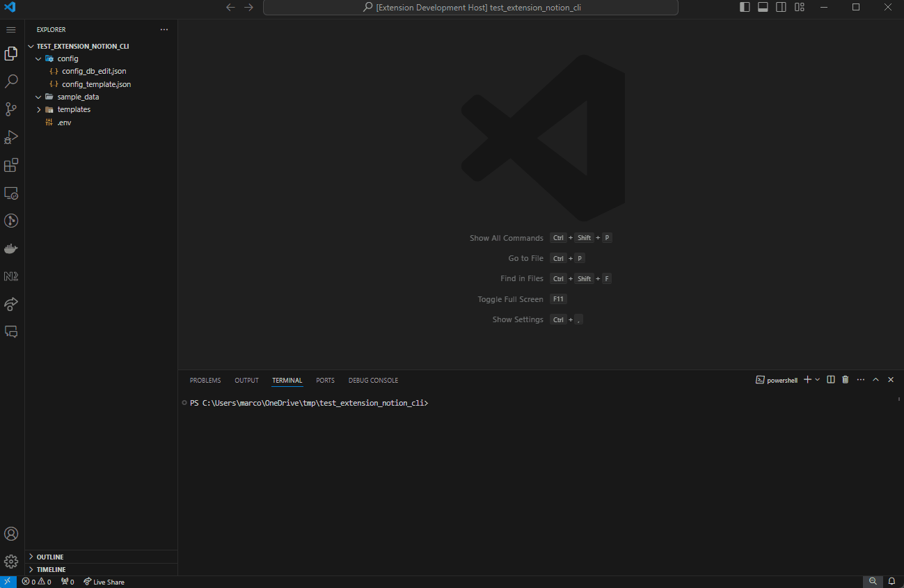Image resolution: width=904 pixels, height=588 pixels.
Task: Click the command center search box
Action: click(470, 8)
